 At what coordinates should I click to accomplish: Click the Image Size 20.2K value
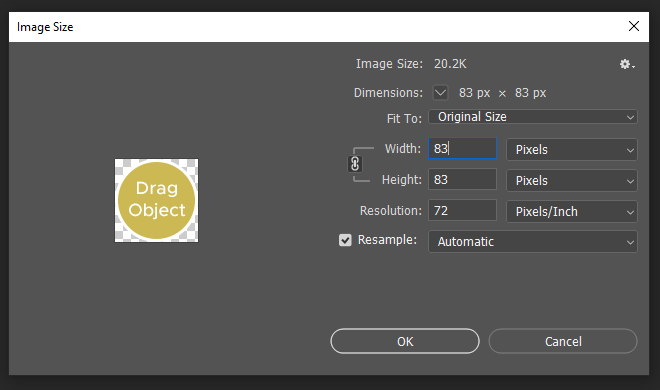[450, 64]
